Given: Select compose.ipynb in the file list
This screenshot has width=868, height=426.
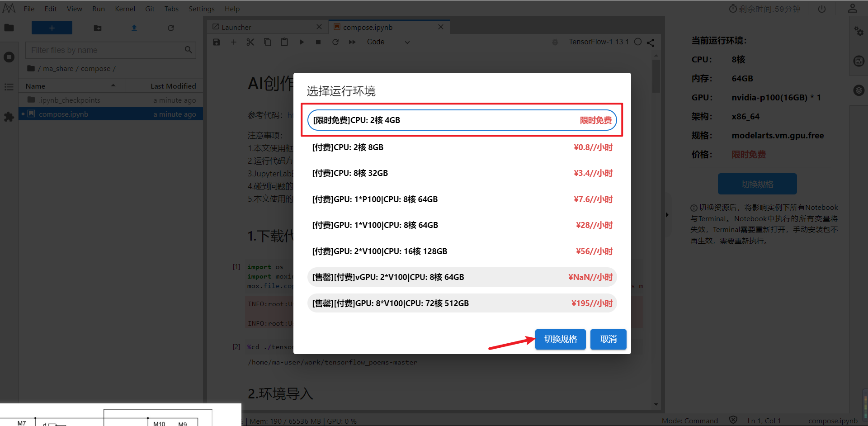Looking at the screenshot, I should (111, 114).
